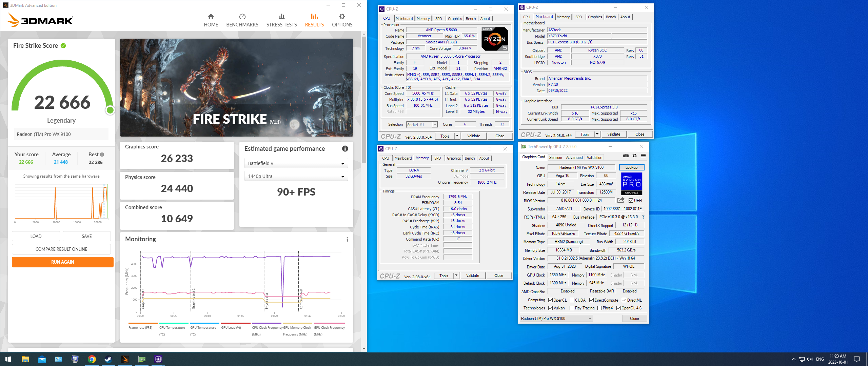
Task: Toggle OpenGL 4.6 checkbox
Action: coord(618,308)
